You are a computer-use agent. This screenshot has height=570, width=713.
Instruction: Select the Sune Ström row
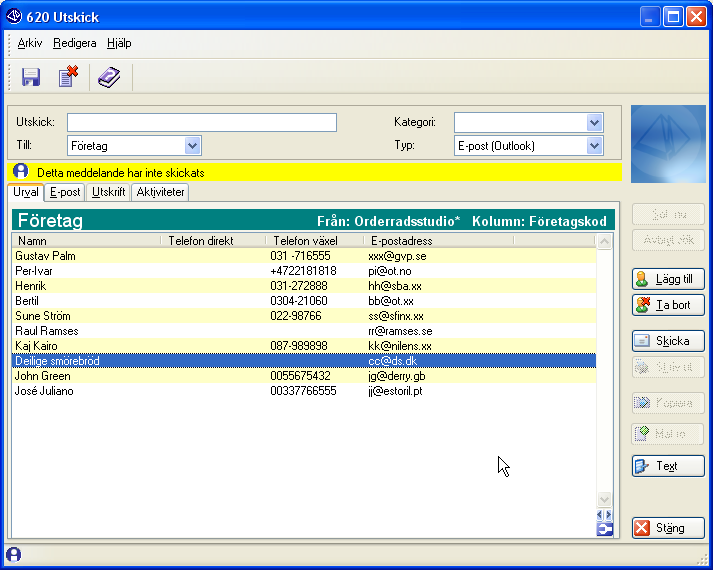[304, 316]
